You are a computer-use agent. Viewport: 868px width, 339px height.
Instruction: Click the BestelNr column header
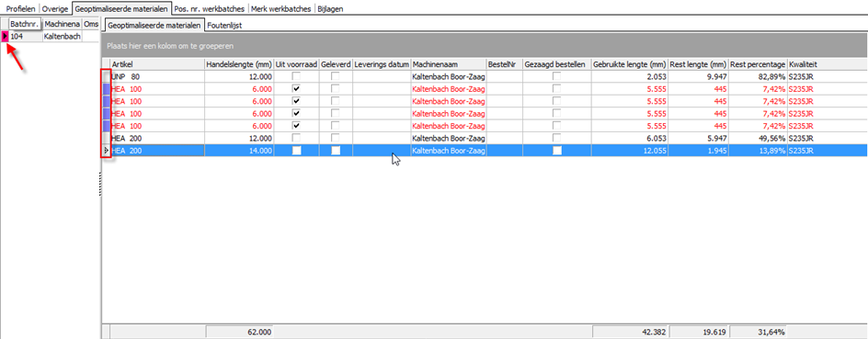503,64
